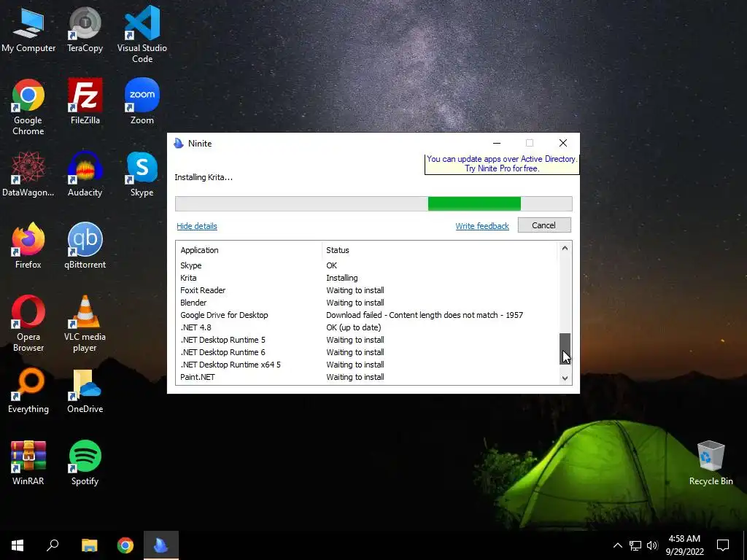Click Write feedback link

(482, 226)
